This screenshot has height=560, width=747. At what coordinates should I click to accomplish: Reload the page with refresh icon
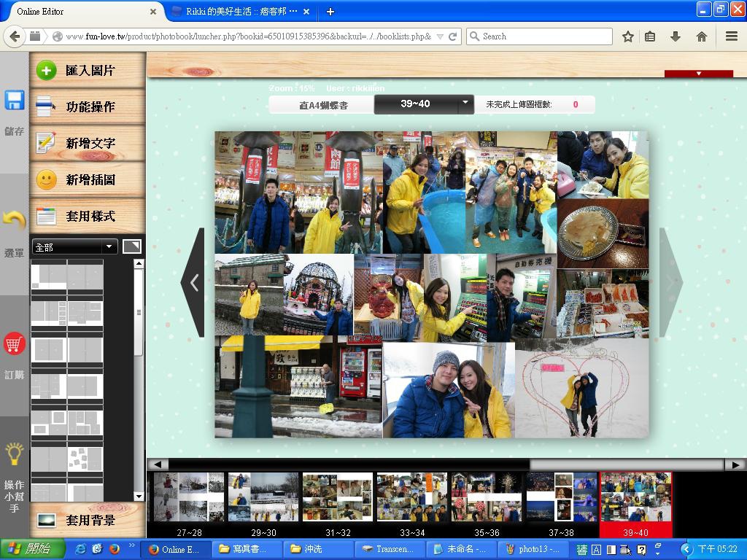(x=452, y=36)
